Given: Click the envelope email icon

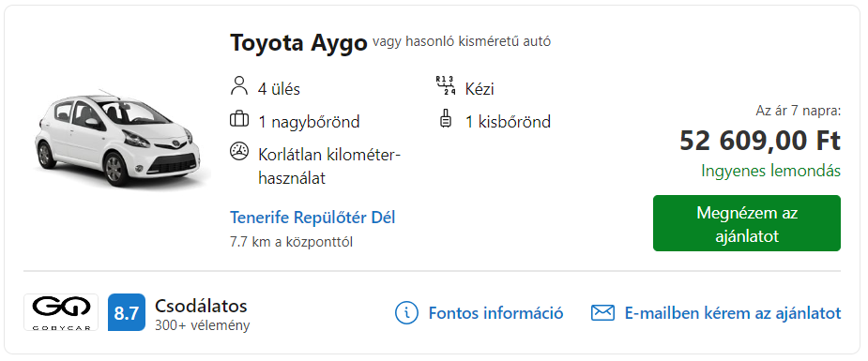Looking at the screenshot, I should click(x=602, y=313).
